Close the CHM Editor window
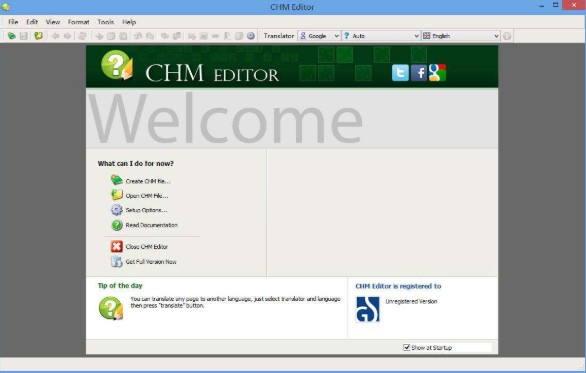The image size is (586, 373). tap(574, 5)
